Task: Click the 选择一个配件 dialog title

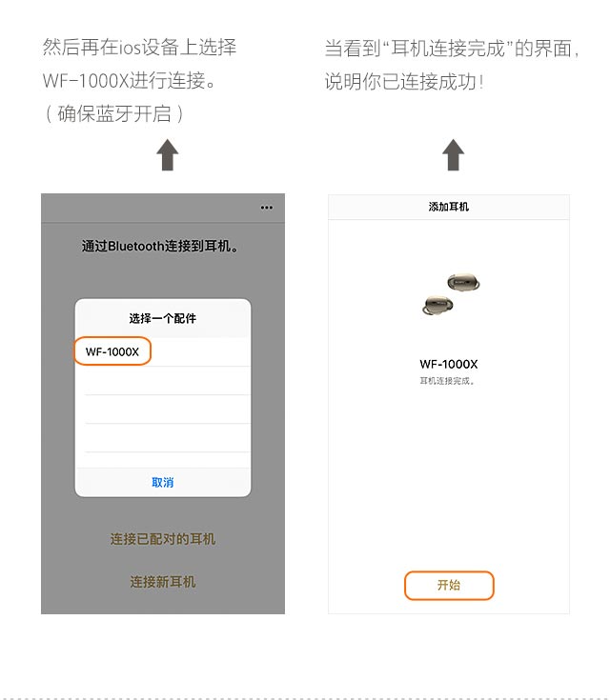Action: [163, 318]
